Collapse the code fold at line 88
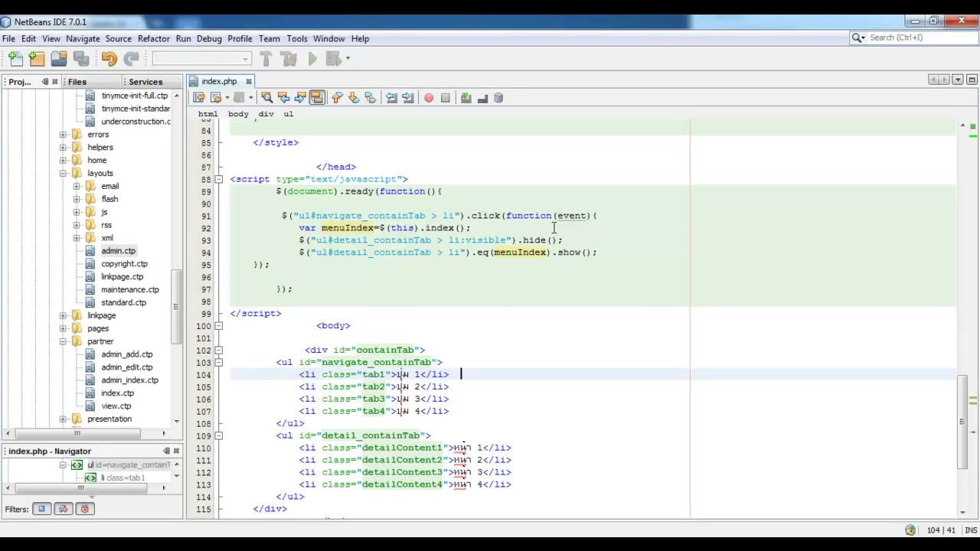 [x=219, y=179]
